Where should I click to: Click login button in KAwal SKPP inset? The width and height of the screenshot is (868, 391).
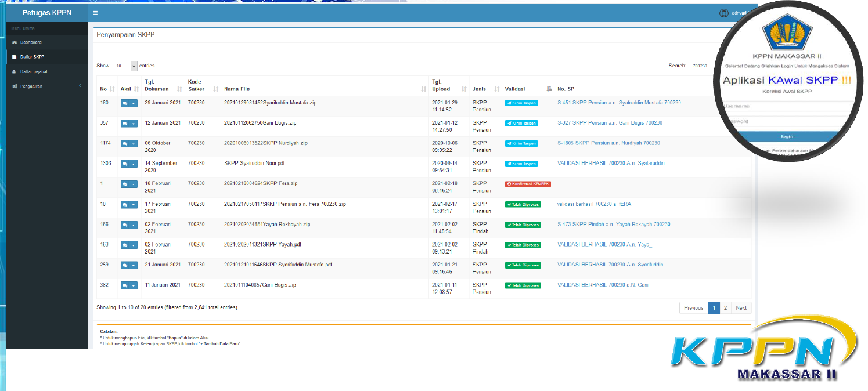click(x=787, y=136)
